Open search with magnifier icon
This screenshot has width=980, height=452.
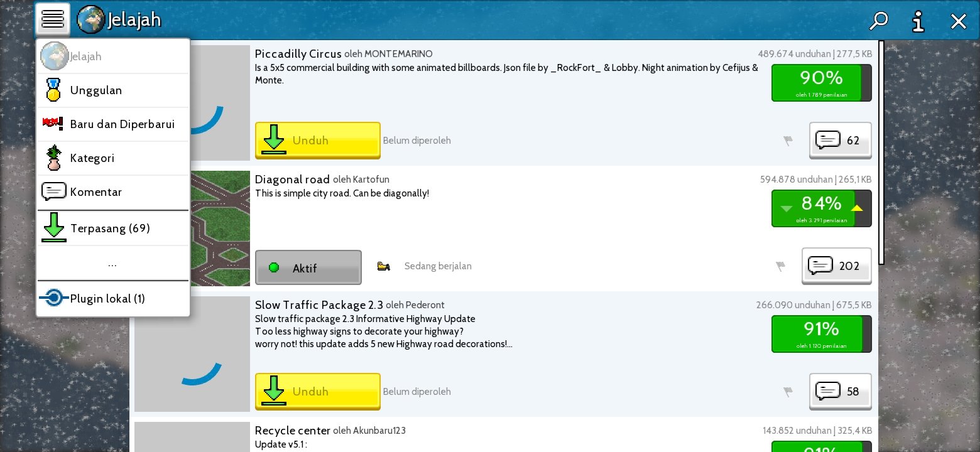[x=878, y=21]
